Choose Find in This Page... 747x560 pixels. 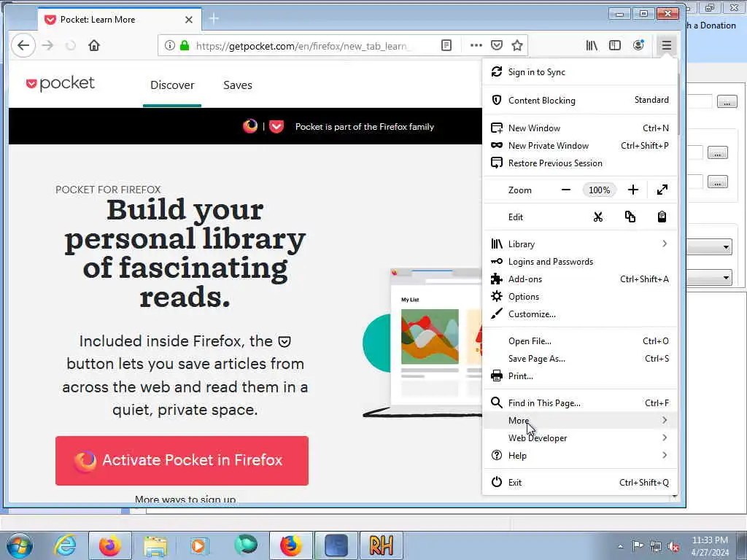point(579,402)
